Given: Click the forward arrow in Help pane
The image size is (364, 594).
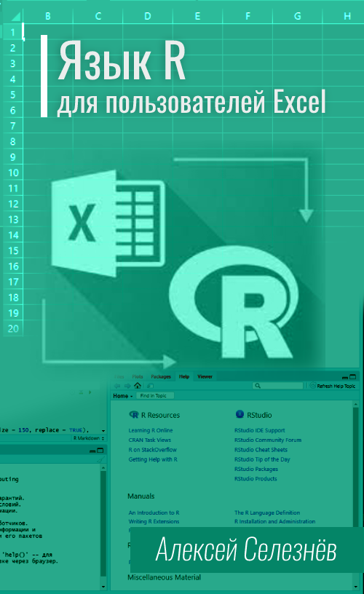Looking at the screenshot, I should click(x=127, y=386).
